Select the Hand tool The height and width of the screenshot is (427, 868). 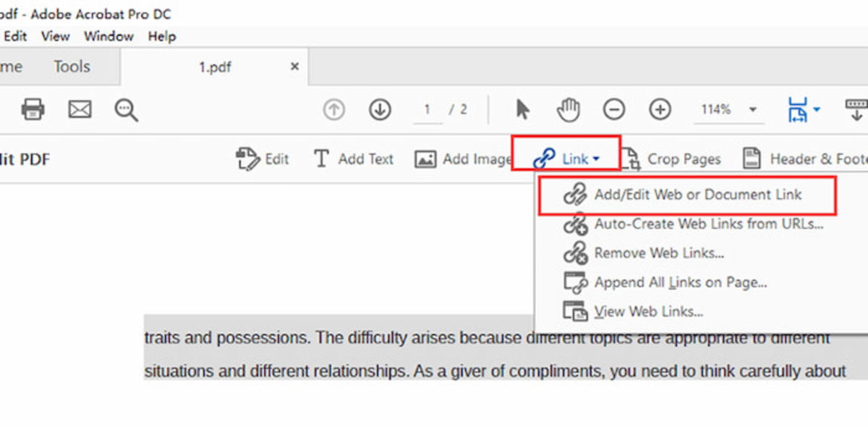pyautogui.click(x=569, y=109)
